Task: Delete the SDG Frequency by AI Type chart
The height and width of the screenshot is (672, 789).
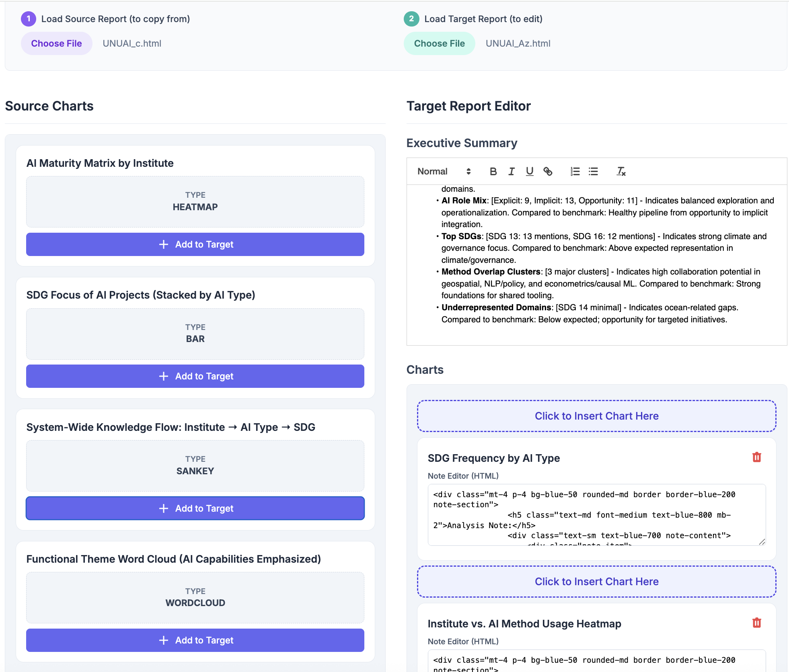Action: [x=757, y=457]
